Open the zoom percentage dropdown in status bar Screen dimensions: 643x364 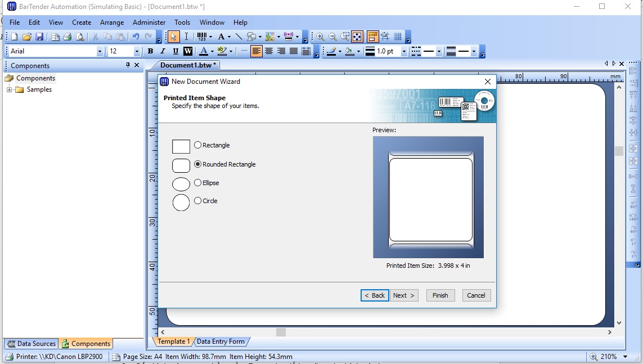click(626, 357)
